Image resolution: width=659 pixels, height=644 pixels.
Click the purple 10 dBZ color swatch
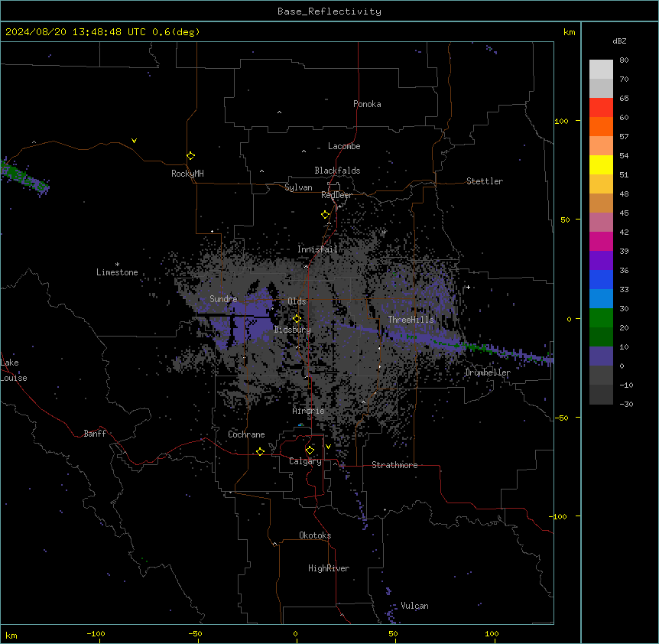coord(601,356)
